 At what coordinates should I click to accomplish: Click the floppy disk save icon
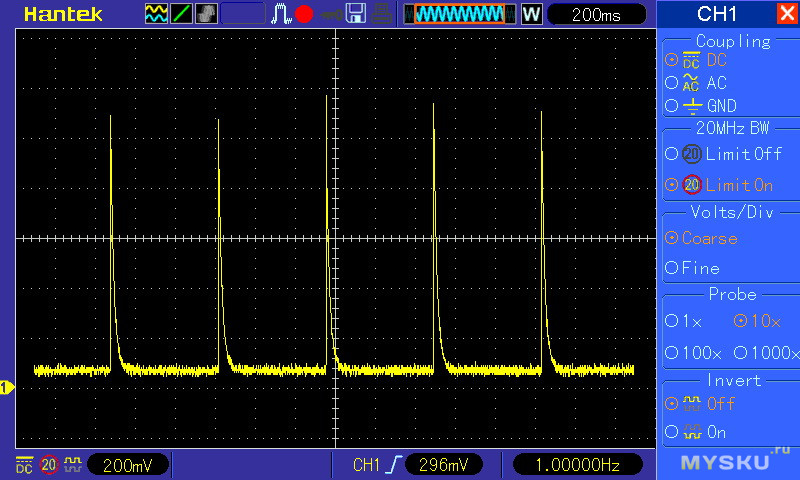(355, 14)
